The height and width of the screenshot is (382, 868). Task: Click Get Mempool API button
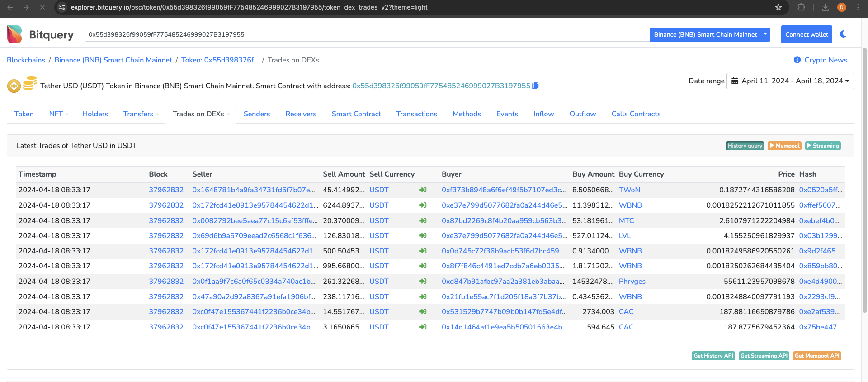point(817,356)
